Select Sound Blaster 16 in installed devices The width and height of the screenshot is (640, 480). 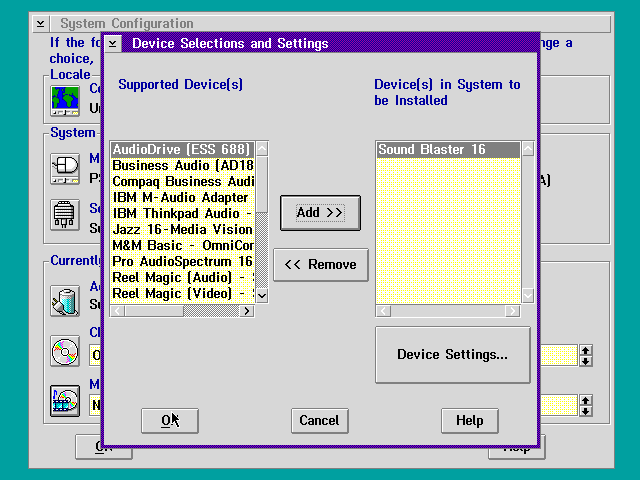pos(448,149)
